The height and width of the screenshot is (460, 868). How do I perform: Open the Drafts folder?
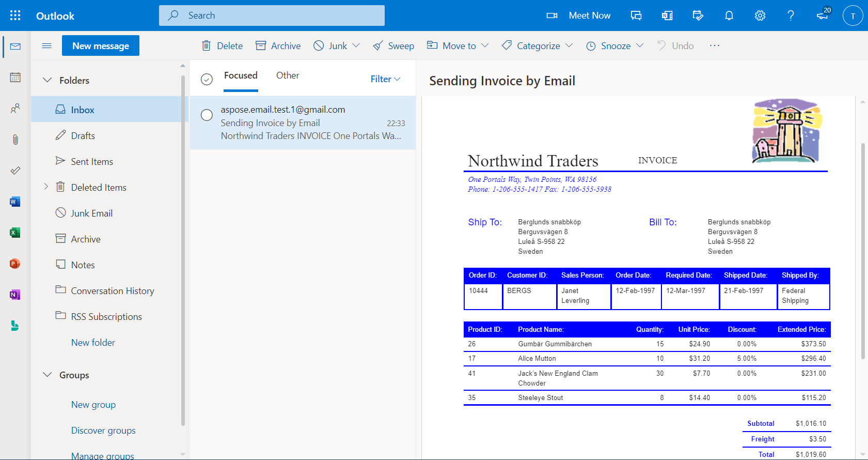(x=106, y=135)
